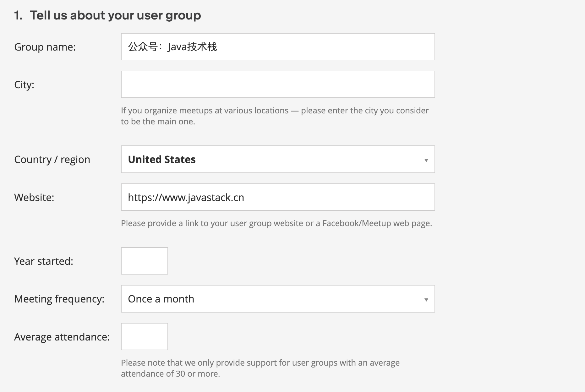The height and width of the screenshot is (392, 585).
Task: Open the Meeting frequency dropdown showing Once a month
Action: coord(278,299)
